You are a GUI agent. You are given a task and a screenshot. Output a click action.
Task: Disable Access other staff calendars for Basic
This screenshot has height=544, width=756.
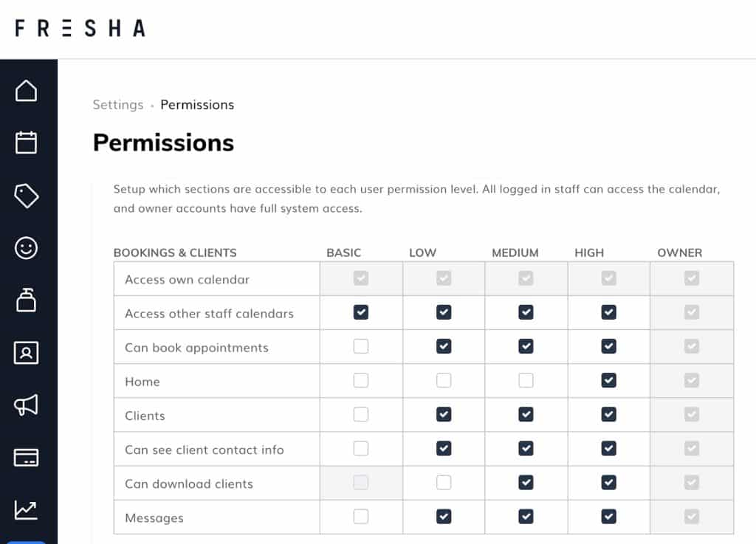point(361,312)
